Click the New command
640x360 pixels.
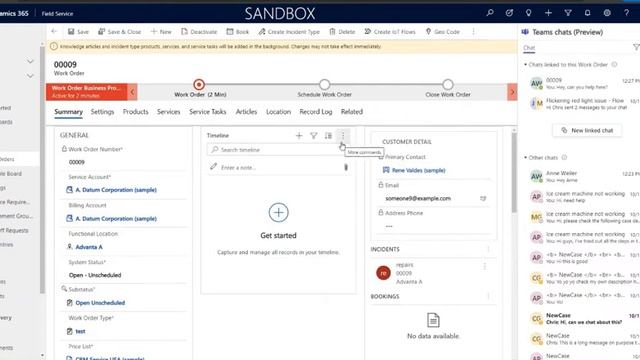tap(161, 31)
